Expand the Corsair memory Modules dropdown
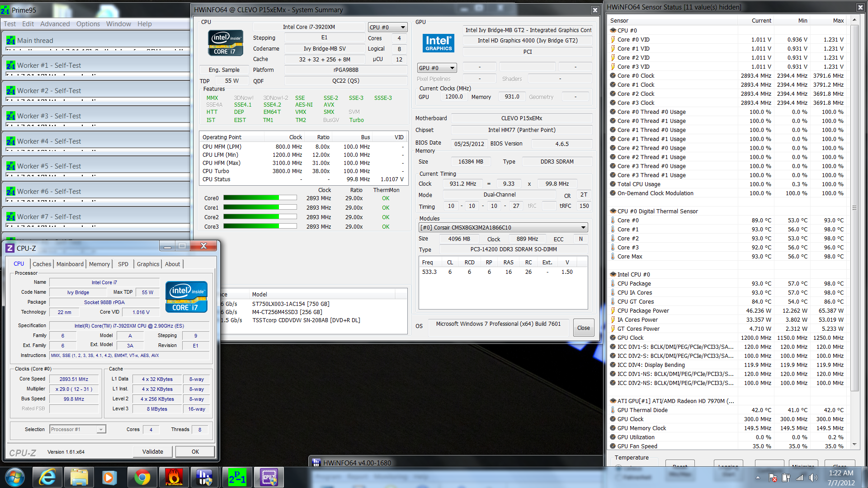The image size is (868, 488). 503,228
